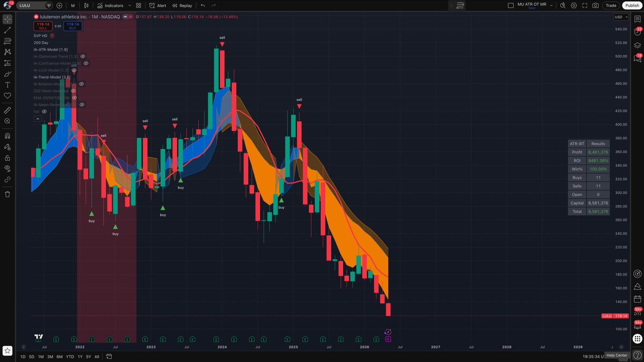Click the Trade button
This screenshot has width=644, height=362.
[x=611, y=5]
